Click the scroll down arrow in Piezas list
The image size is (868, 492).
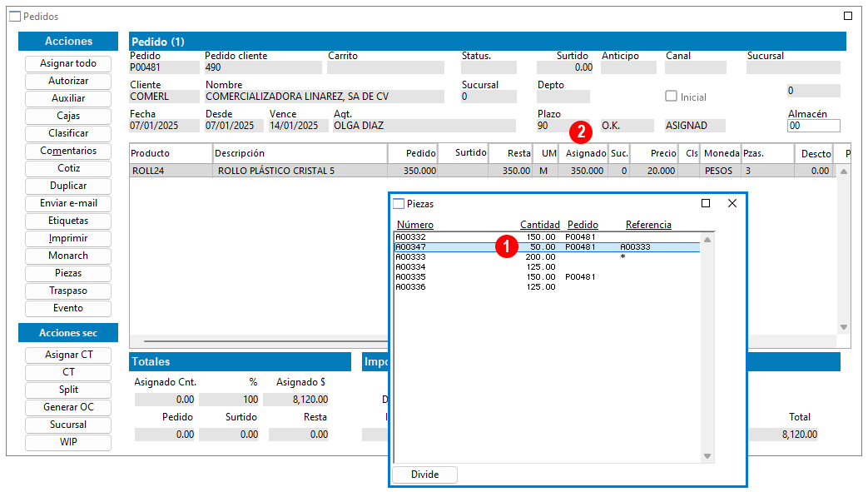tap(707, 456)
